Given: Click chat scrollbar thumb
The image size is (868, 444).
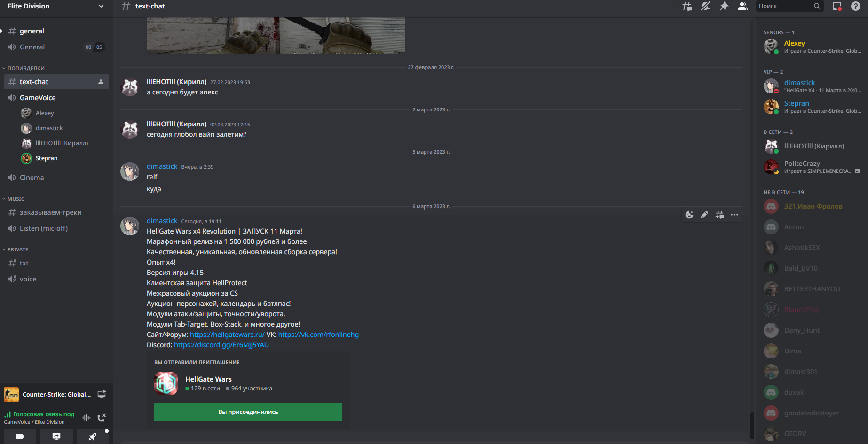Looking at the screenshot, I should (x=752, y=427).
